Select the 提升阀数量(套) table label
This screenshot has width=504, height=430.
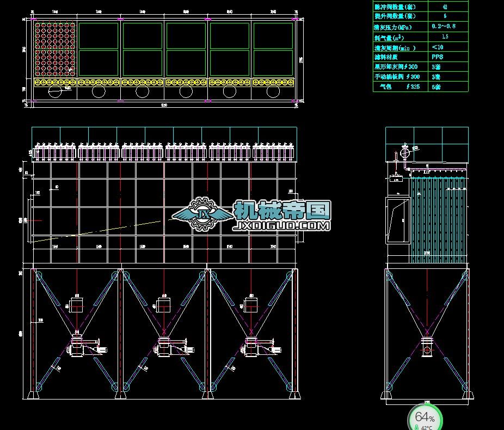click(x=395, y=16)
